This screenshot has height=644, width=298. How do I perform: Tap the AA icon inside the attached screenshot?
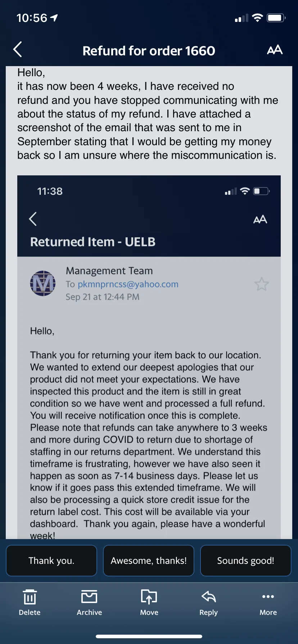point(260,219)
